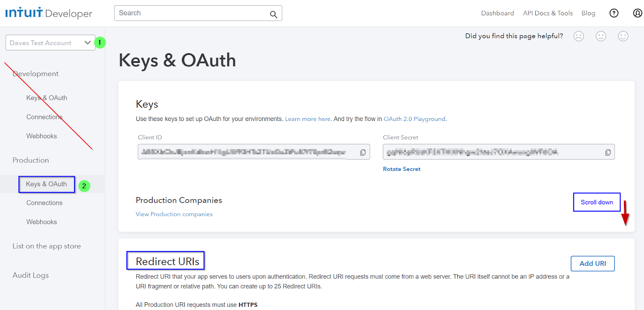Click the search magnifier icon

[x=273, y=15]
